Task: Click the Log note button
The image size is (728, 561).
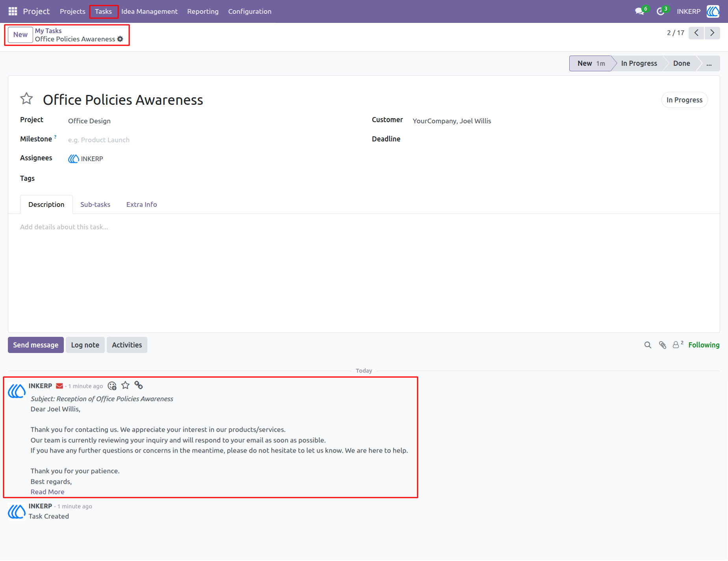Action: point(85,345)
